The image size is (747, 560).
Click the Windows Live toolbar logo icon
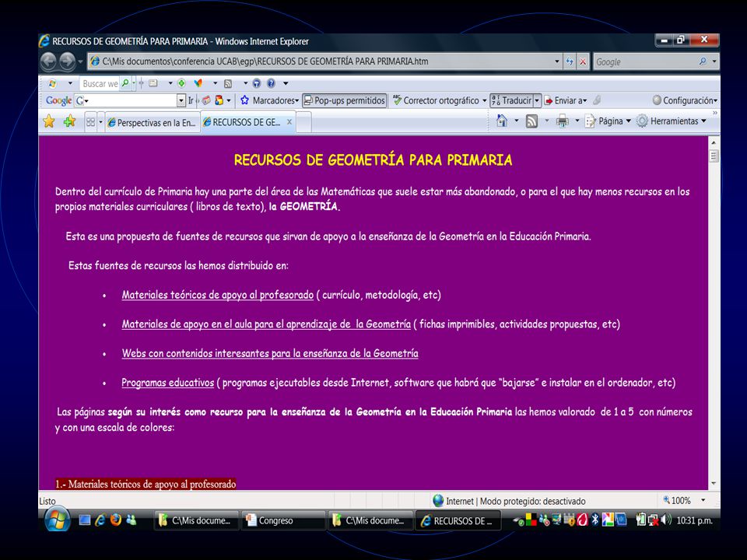point(52,83)
